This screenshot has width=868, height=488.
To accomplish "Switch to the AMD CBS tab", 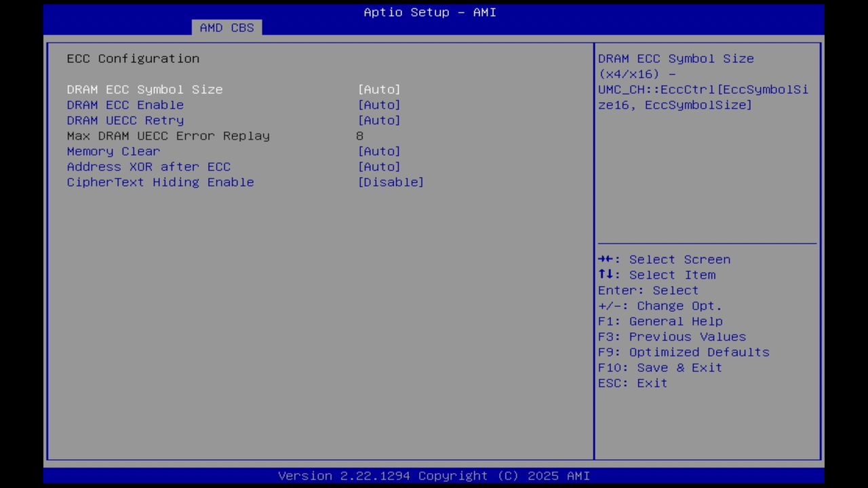I will coord(226,27).
